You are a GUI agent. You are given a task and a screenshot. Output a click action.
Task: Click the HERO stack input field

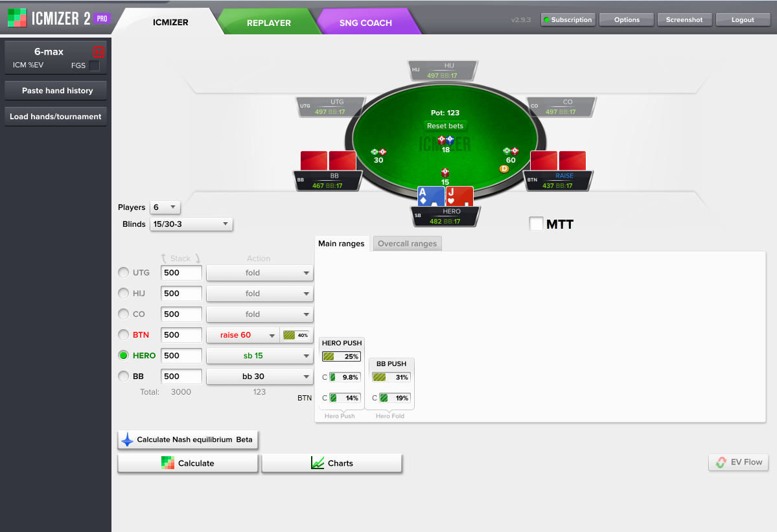181,356
